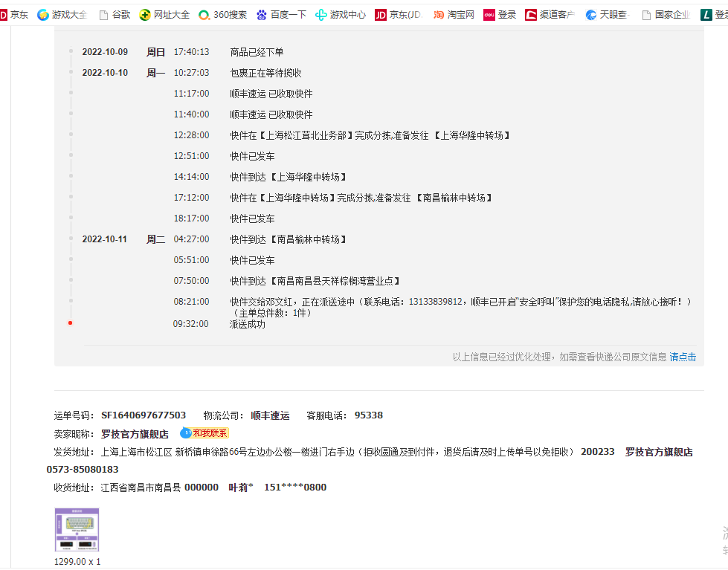Follow the 请点击 original courier info link
The image size is (728, 570).
(x=683, y=357)
